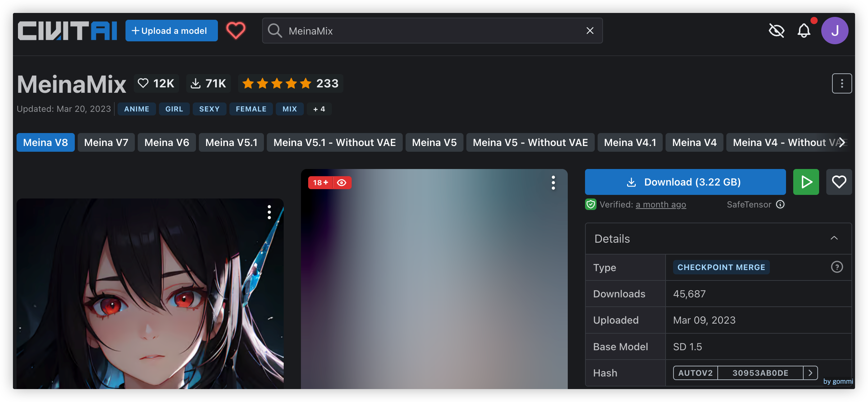Click the 71K downloads badge

coord(208,83)
